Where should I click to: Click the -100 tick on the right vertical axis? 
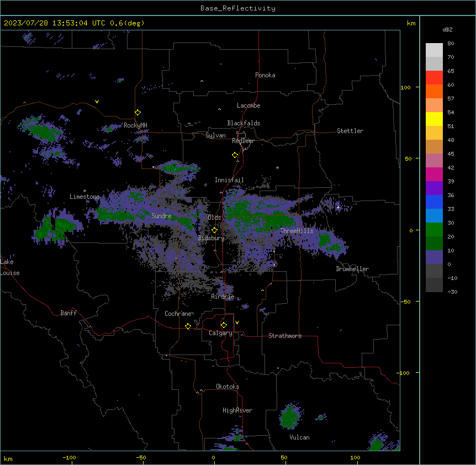tap(404, 373)
